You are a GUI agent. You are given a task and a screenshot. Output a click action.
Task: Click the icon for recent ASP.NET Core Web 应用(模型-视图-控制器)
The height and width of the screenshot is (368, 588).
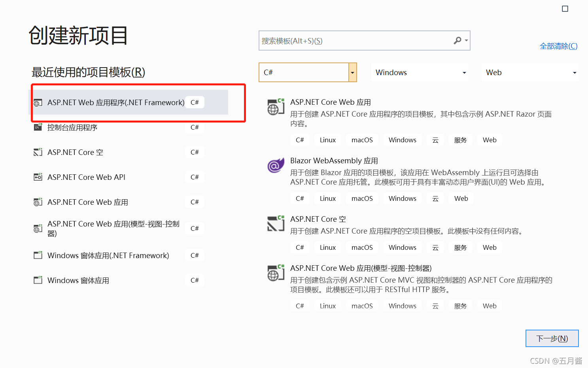point(38,228)
